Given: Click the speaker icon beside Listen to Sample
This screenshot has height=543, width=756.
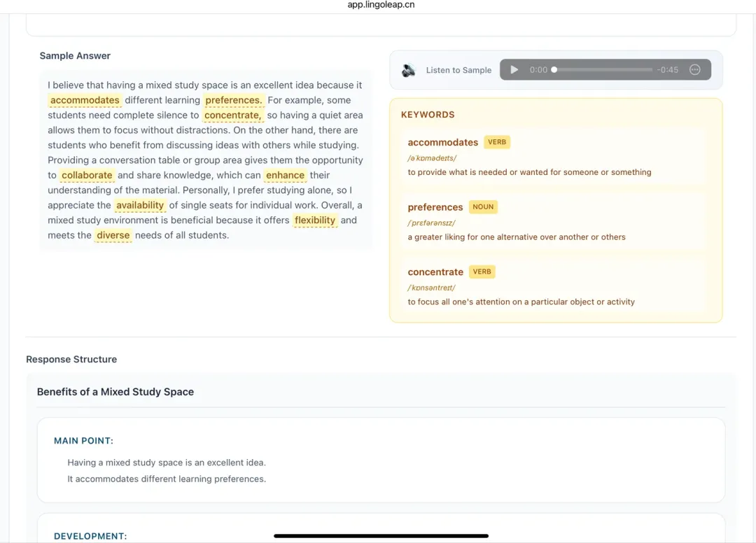Looking at the screenshot, I should pos(408,71).
